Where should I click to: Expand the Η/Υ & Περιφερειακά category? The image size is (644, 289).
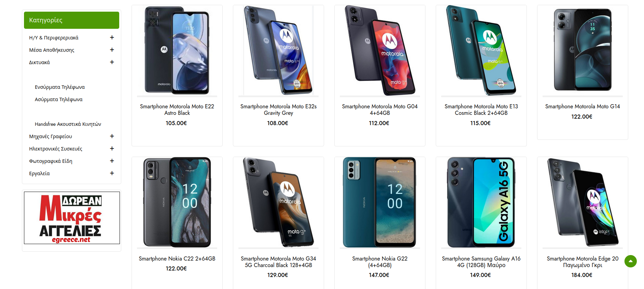point(112,37)
